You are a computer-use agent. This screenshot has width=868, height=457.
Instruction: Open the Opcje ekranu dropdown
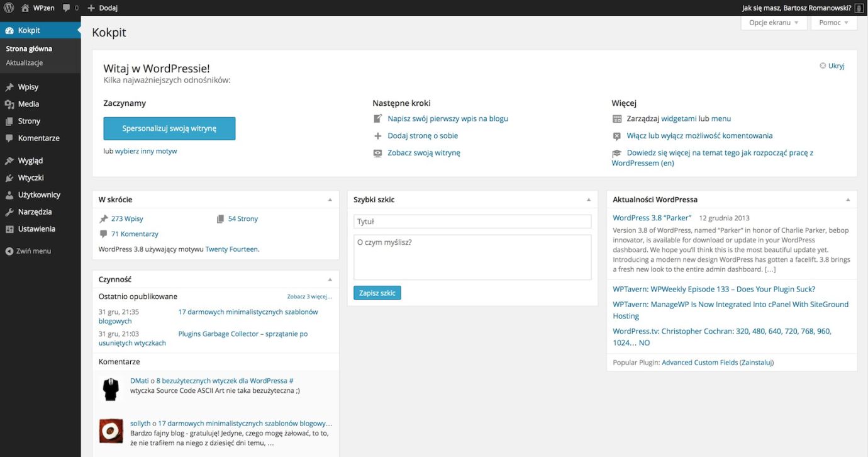(x=774, y=23)
